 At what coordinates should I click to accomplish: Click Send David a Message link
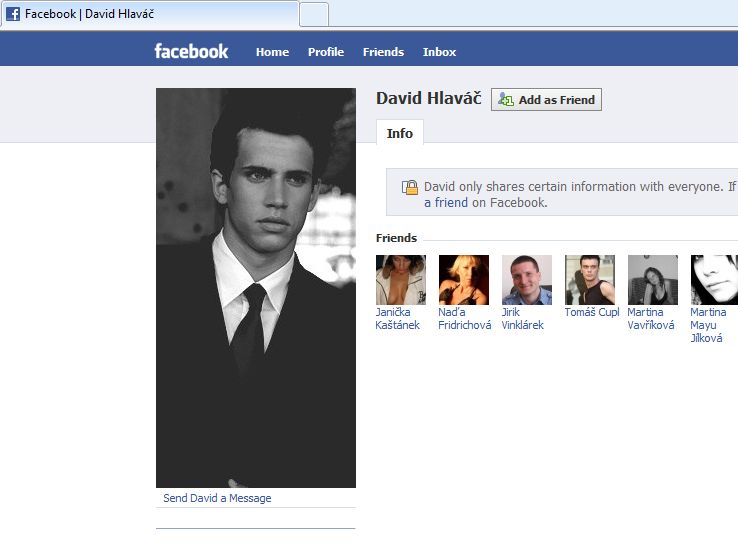coord(217,498)
